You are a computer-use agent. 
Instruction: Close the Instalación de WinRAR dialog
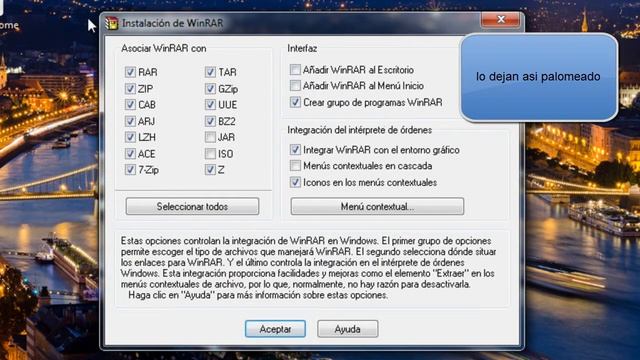501,20
